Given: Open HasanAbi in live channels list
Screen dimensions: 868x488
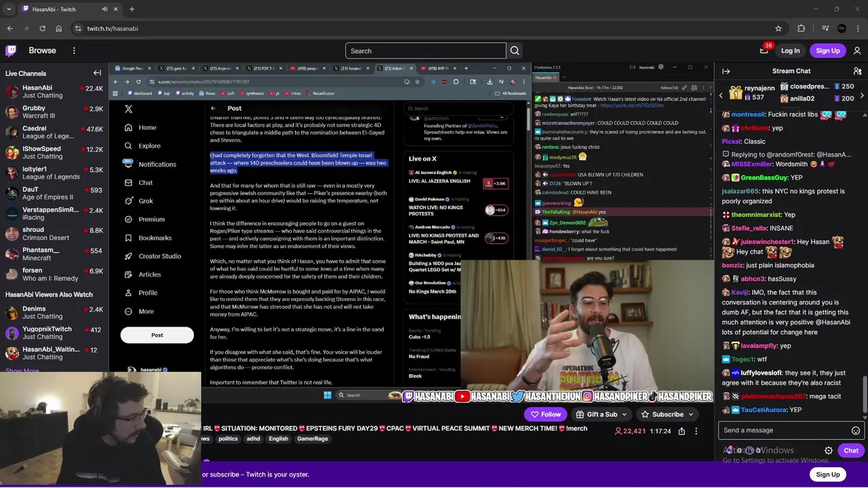Looking at the screenshot, I should pos(54,91).
